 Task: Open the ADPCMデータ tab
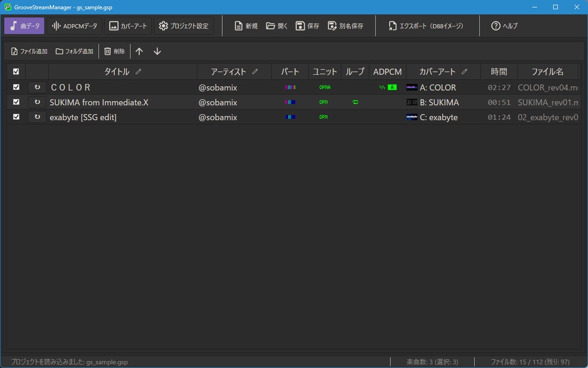click(x=75, y=26)
